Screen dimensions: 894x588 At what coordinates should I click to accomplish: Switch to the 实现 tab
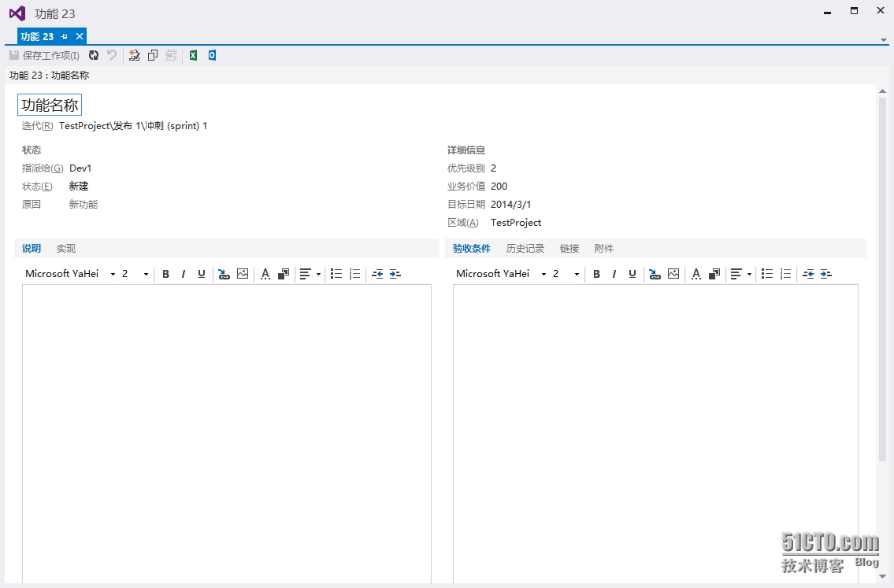(x=66, y=249)
